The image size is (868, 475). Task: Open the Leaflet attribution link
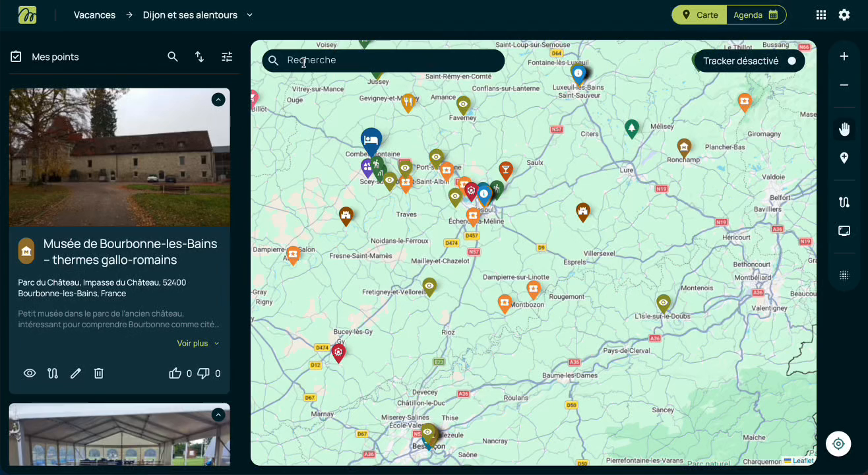[799, 460]
